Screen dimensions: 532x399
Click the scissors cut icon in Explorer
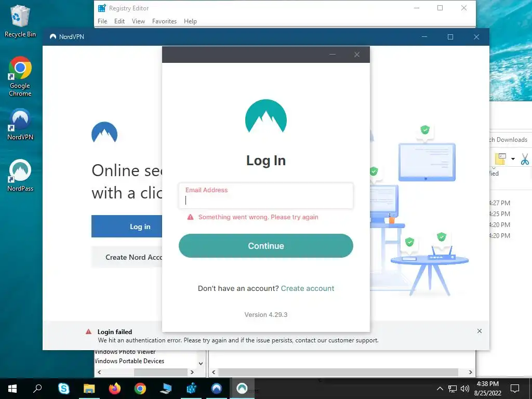[525, 159]
